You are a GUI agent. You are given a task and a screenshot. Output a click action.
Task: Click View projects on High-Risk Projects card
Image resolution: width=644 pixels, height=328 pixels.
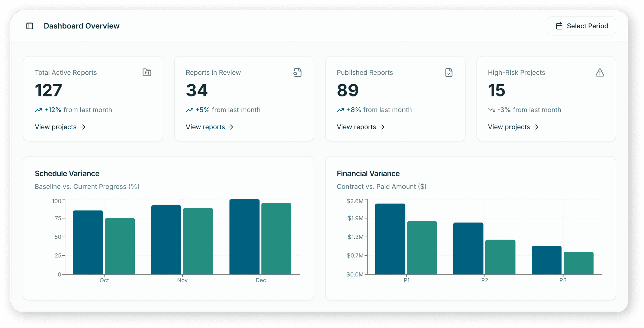pyautogui.click(x=508, y=127)
